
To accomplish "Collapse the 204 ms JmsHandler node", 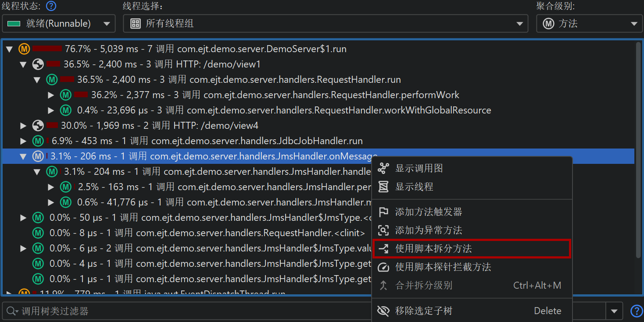I will coord(37,172).
